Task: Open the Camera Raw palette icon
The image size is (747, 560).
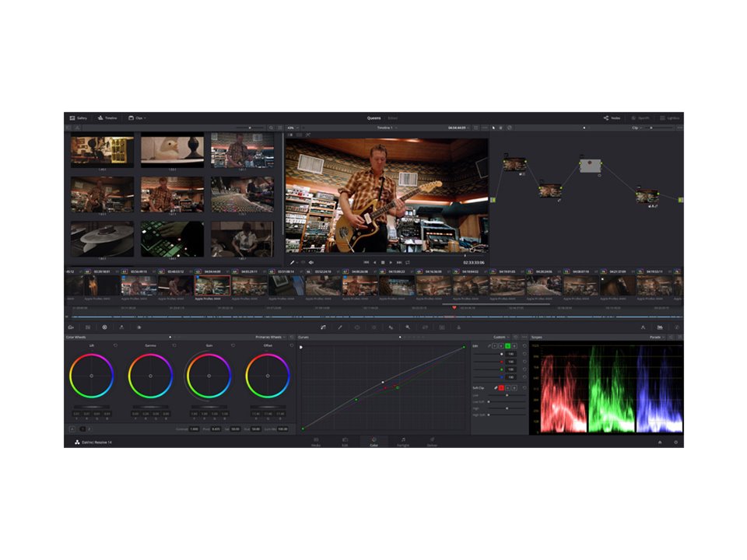Action: point(71,327)
